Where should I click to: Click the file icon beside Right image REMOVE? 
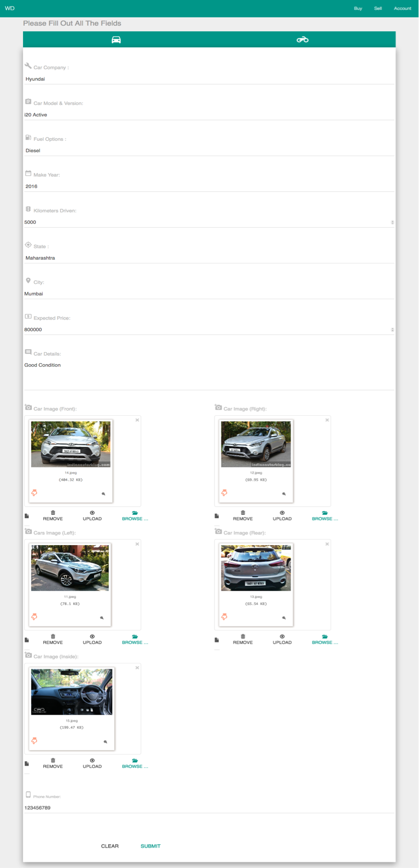click(217, 516)
